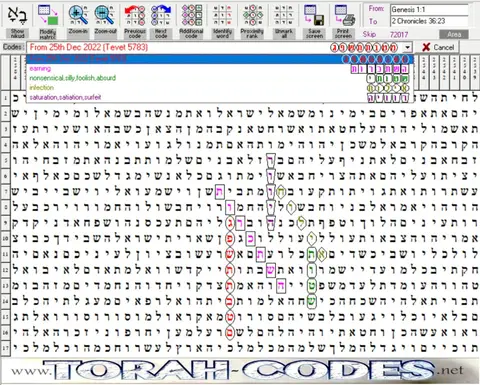Click the Unmark all icon
Screen dimensions: 480x385
[283, 16]
